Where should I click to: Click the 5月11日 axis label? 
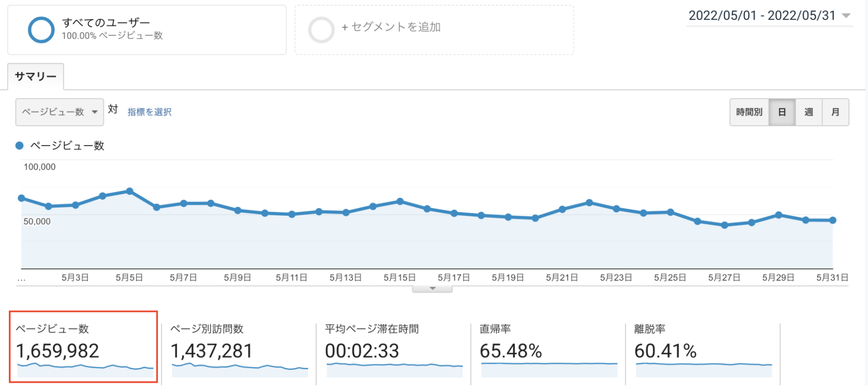(x=291, y=278)
